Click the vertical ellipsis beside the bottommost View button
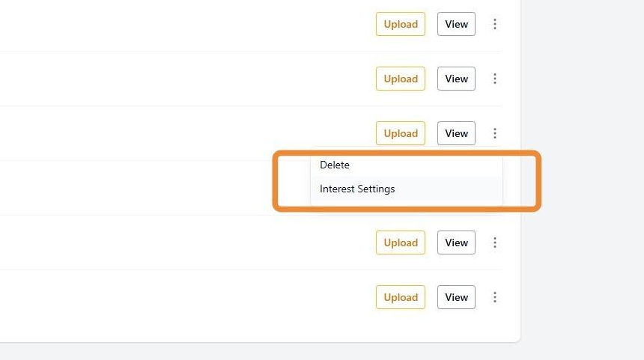This screenshot has width=644, height=360. click(494, 297)
